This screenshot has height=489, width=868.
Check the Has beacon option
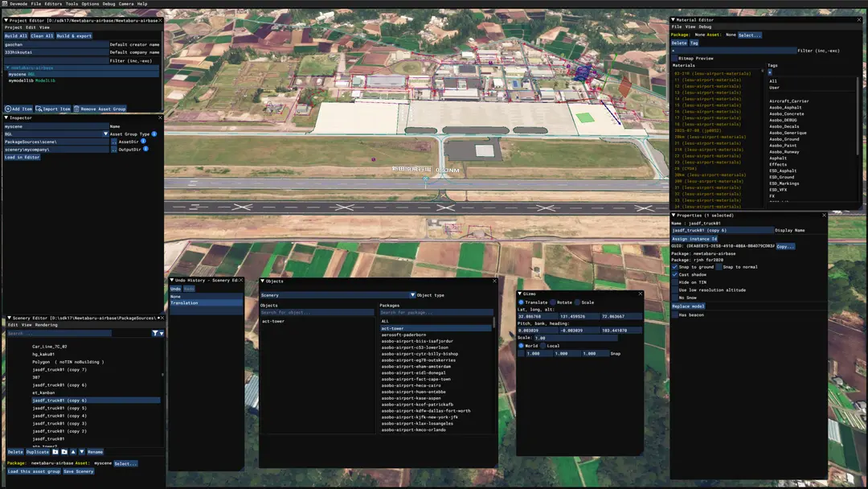click(x=675, y=315)
